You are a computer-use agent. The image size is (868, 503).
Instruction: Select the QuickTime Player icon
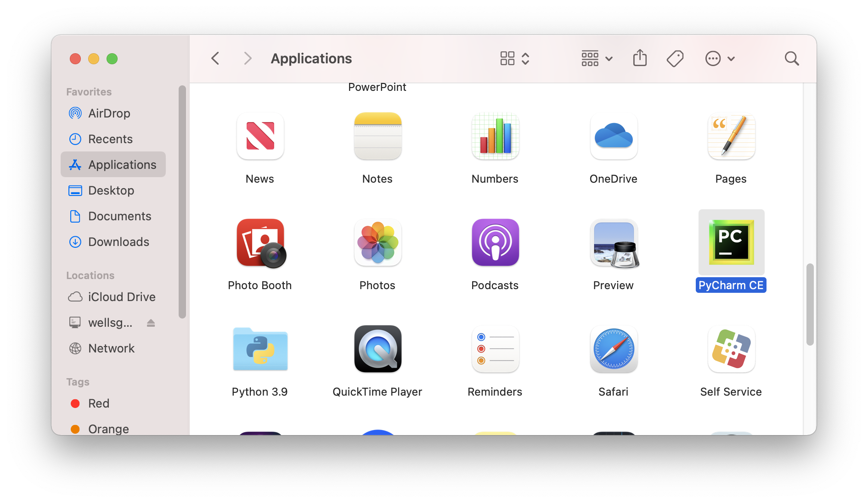(378, 349)
